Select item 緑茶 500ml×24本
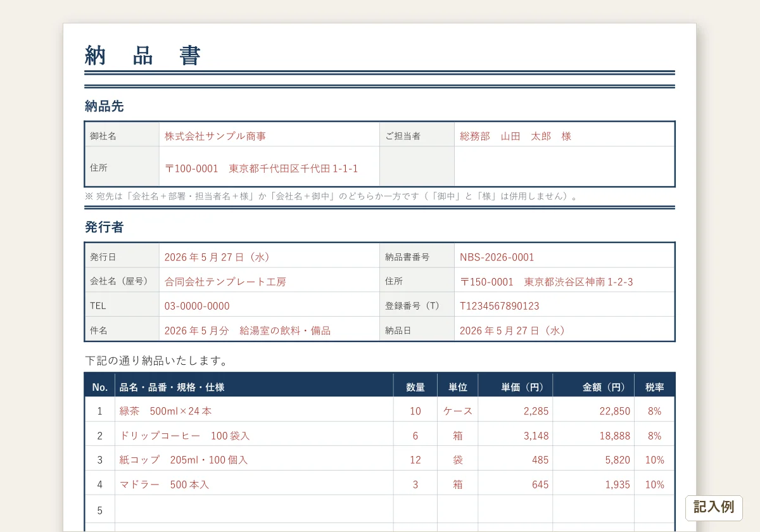This screenshot has height=532, width=760. click(x=166, y=411)
